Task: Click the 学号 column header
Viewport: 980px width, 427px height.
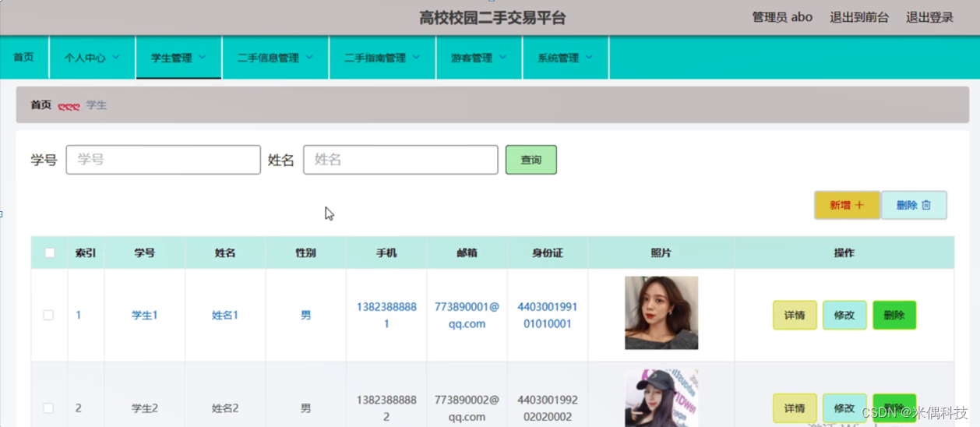Action: pyautogui.click(x=144, y=252)
